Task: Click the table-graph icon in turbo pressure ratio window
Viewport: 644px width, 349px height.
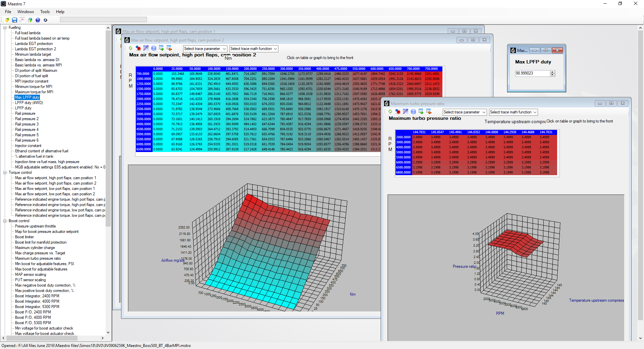Action: tap(406, 112)
